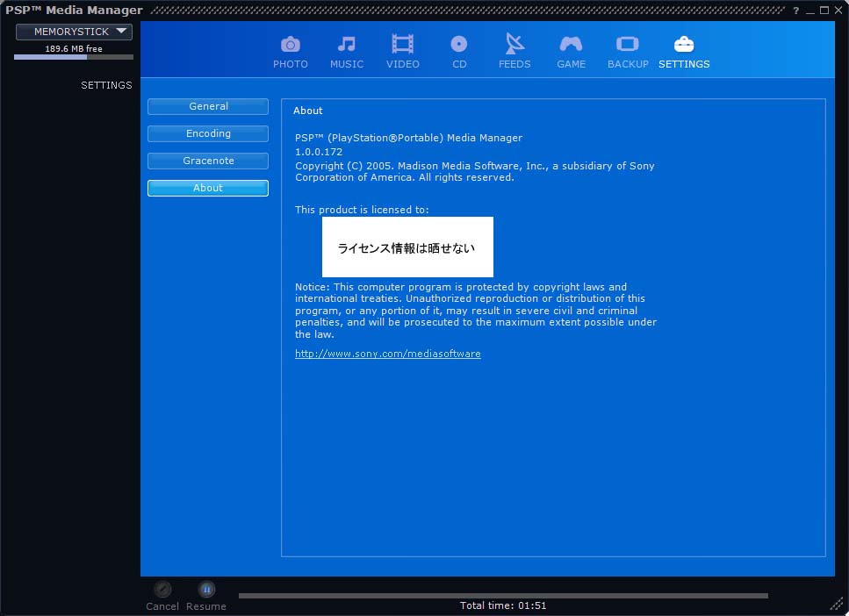849x616 pixels.
Task: Click the Cancel transfer icon
Action: pyautogui.click(x=162, y=589)
